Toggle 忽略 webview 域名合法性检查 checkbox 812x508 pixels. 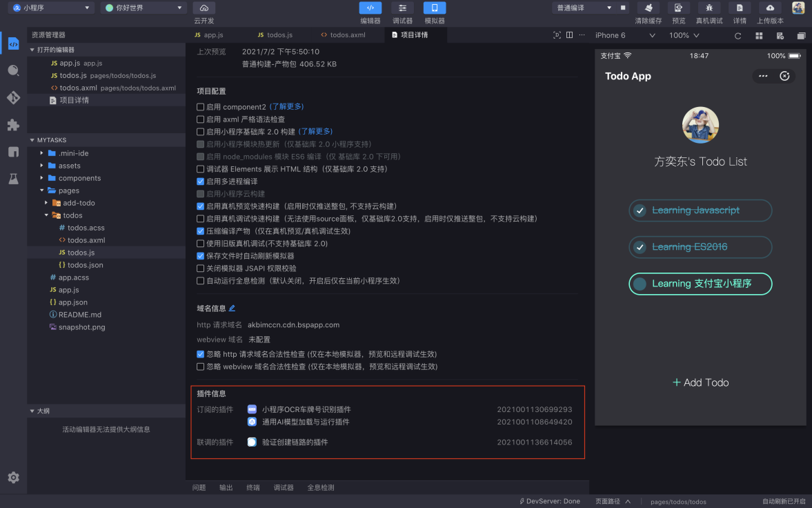(x=201, y=367)
